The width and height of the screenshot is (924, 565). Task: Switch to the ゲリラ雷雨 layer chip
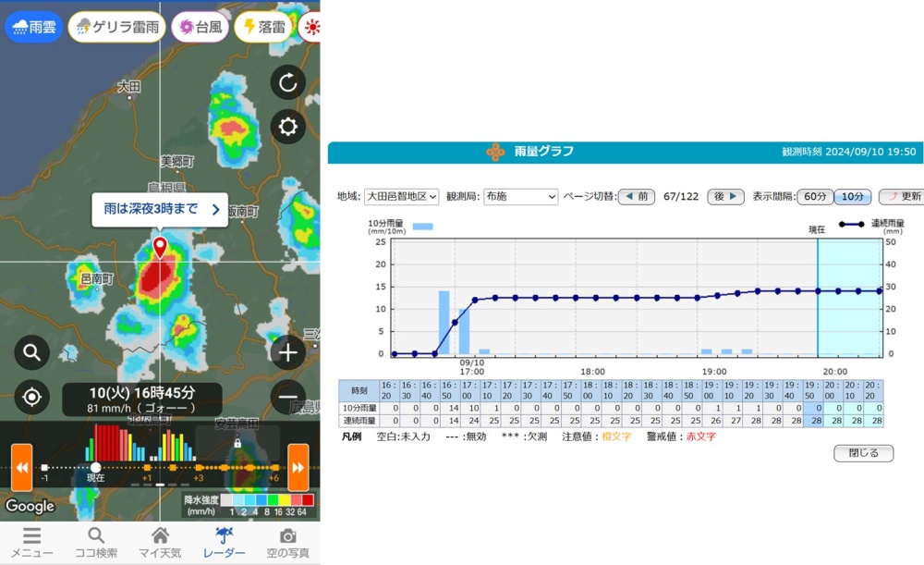click(117, 27)
